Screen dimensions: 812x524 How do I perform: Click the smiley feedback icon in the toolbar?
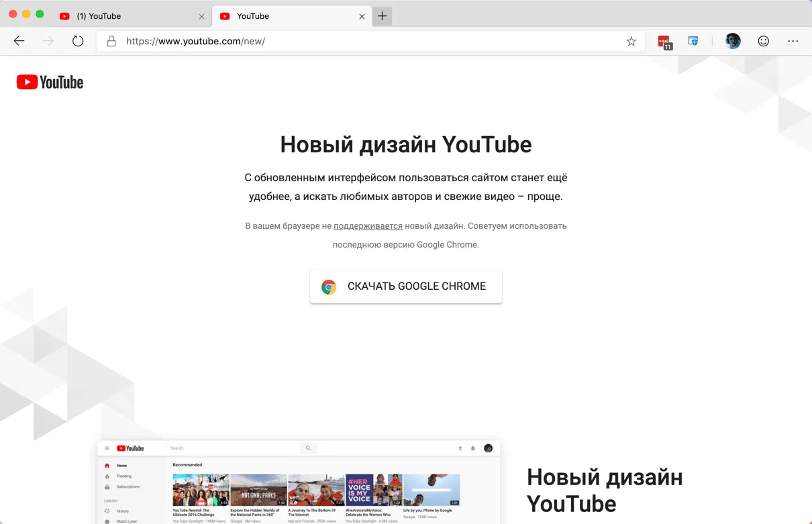763,41
